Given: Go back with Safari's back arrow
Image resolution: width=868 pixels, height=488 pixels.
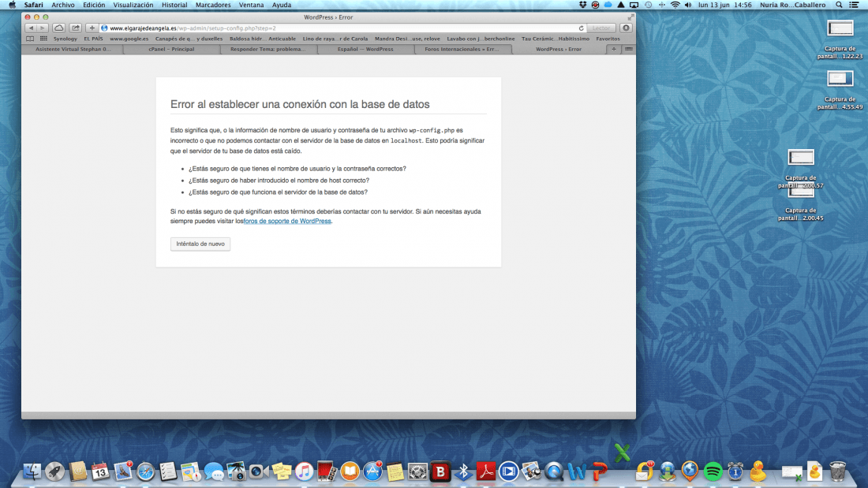Looking at the screenshot, I should click(31, 28).
